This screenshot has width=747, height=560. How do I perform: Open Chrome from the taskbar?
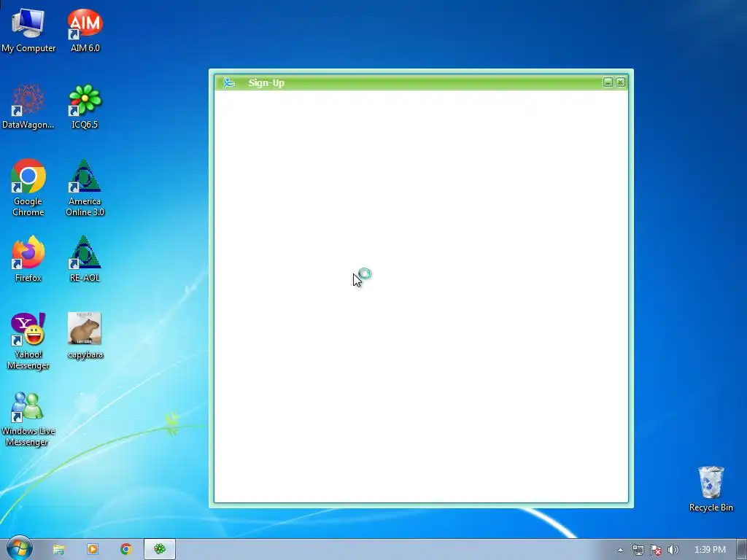pyautogui.click(x=125, y=550)
